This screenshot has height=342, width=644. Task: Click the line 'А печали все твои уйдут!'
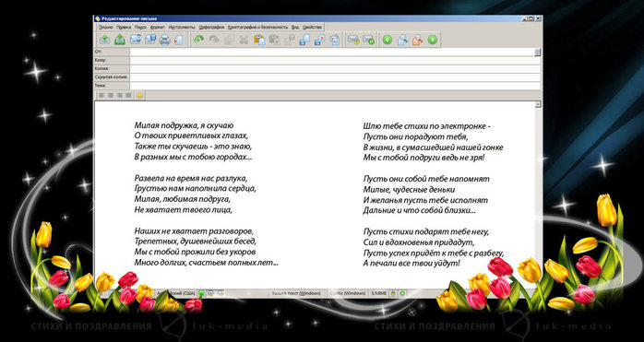(411, 263)
